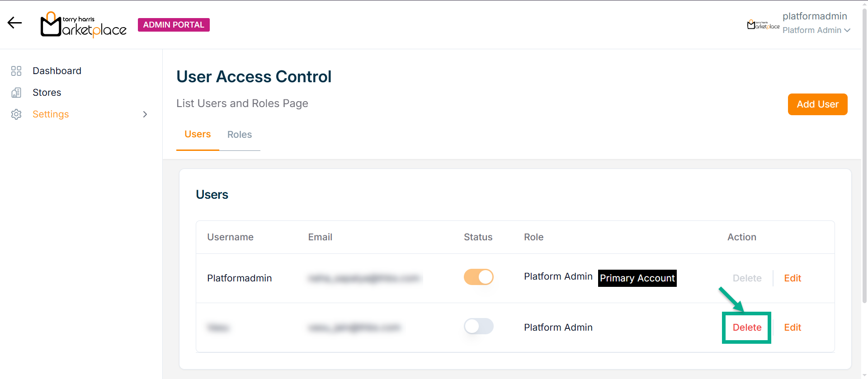
Task: Click the Stores building icon
Action: (x=16, y=93)
